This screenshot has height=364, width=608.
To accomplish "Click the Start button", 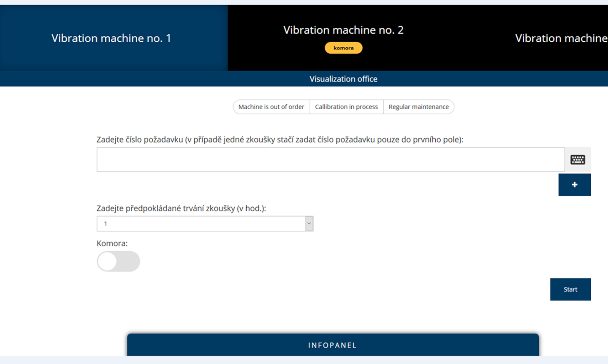I will pyautogui.click(x=570, y=289).
